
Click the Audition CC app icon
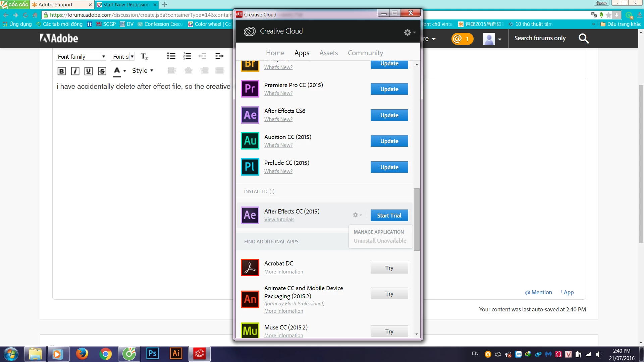[250, 141]
